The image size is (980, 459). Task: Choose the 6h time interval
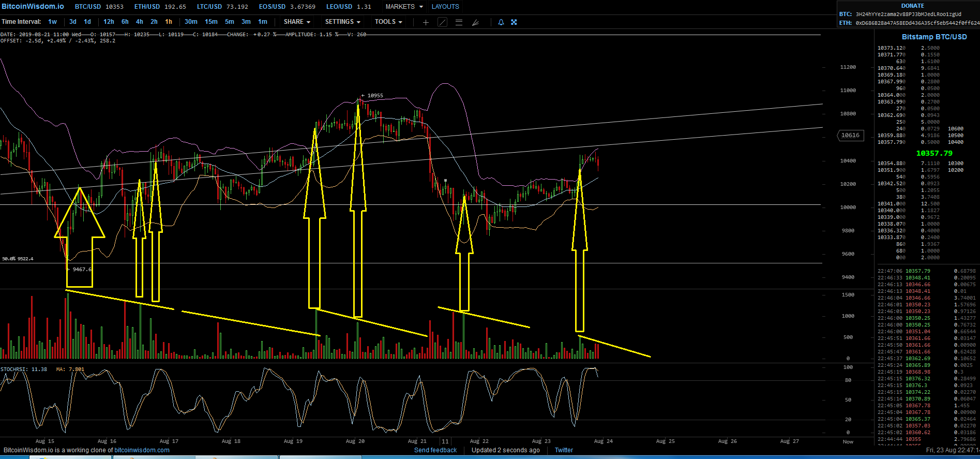[125, 22]
